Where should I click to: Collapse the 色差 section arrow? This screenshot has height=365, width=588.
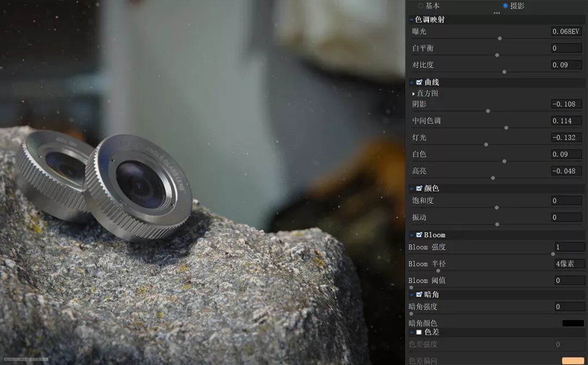pyautogui.click(x=412, y=332)
